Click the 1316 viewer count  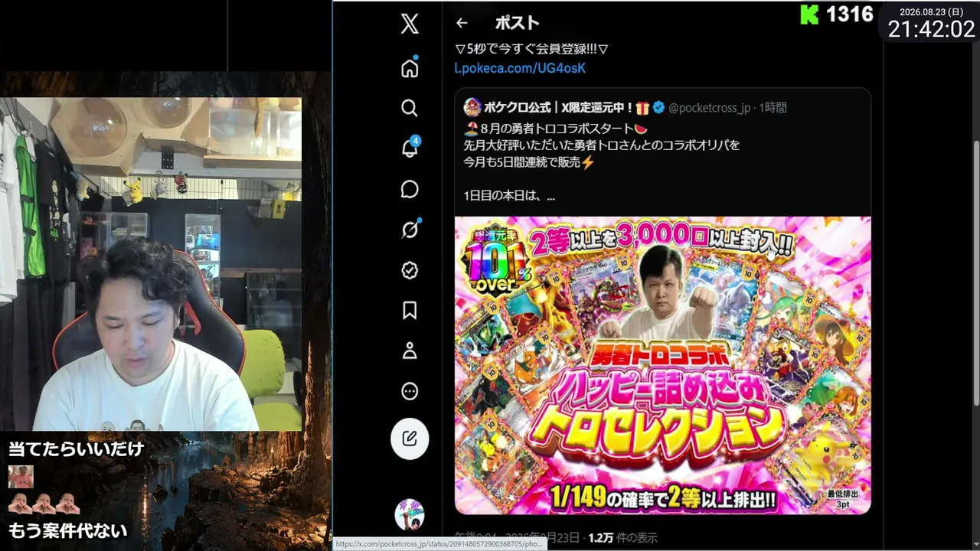tap(850, 15)
